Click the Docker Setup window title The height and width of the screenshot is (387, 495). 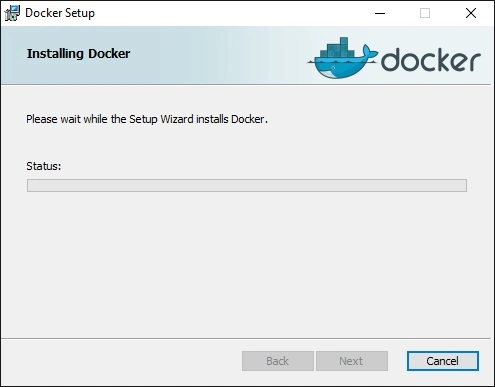(x=60, y=13)
